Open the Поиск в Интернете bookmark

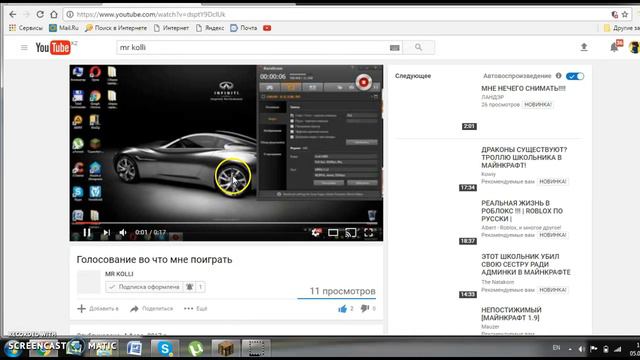116,28
